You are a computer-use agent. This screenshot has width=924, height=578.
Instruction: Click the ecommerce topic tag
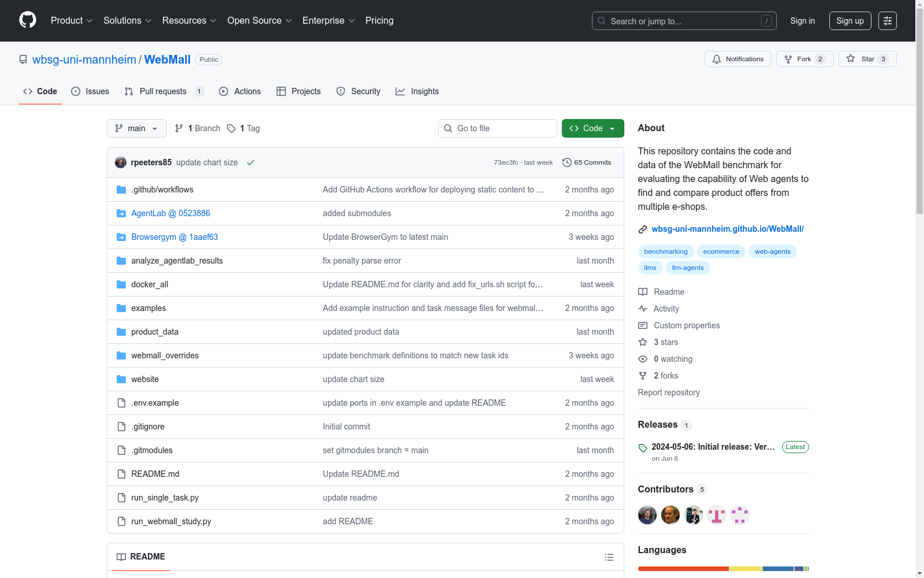[x=721, y=251]
